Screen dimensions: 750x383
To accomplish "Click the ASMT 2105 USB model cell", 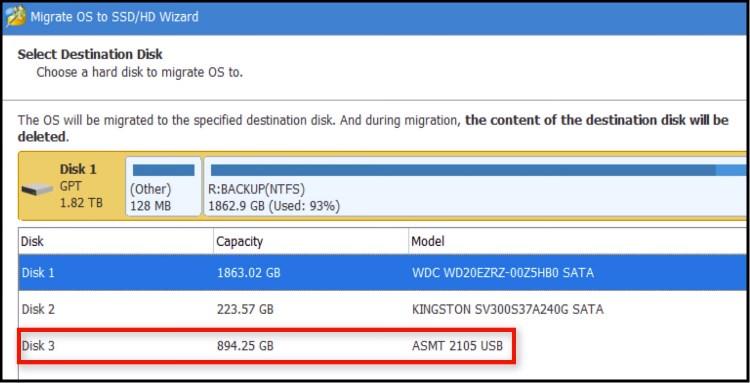I will coord(457,346).
